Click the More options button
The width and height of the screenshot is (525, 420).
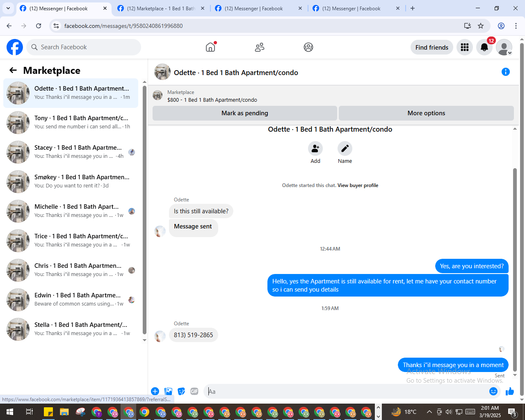pos(426,113)
